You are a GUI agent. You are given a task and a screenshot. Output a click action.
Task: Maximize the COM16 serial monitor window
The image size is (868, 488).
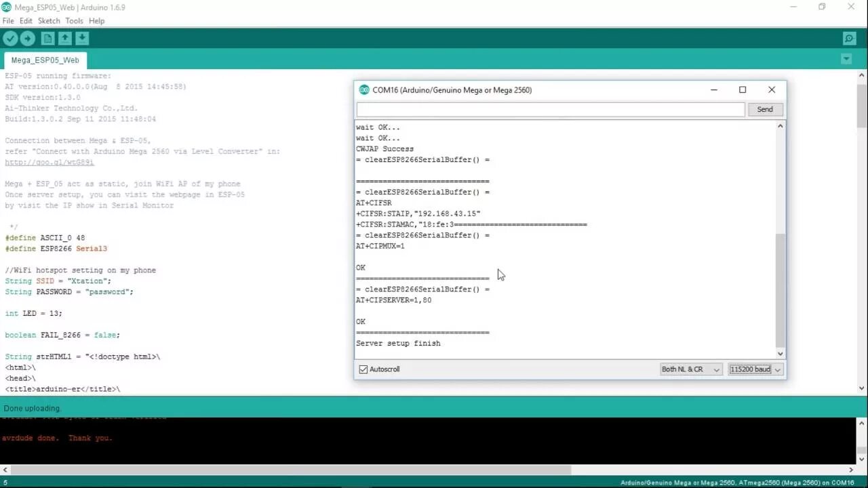(x=743, y=89)
